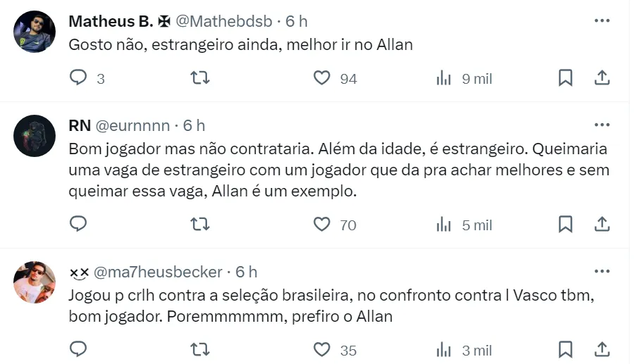643x364 pixels.
Task: View analytics of Matheus B.'s 9 mil tweet
Action: tap(444, 78)
